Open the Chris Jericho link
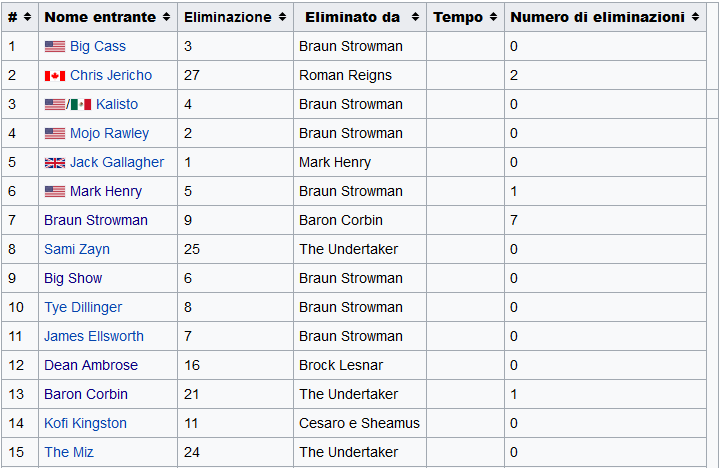The height and width of the screenshot is (468, 720). (x=111, y=75)
